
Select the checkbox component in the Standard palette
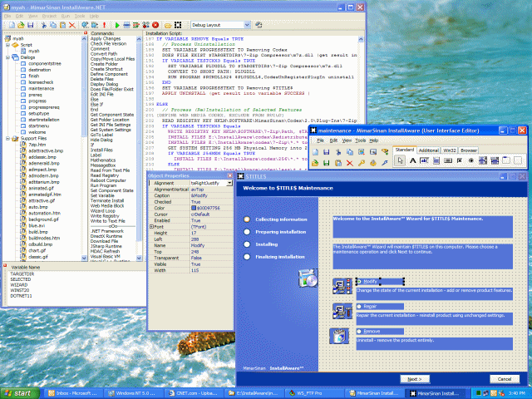(460, 160)
